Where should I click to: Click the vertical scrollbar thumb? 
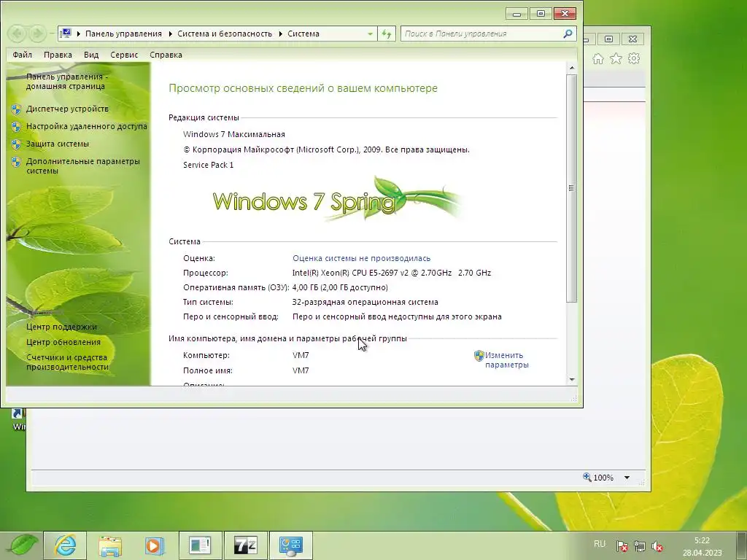(x=572, y=188)
